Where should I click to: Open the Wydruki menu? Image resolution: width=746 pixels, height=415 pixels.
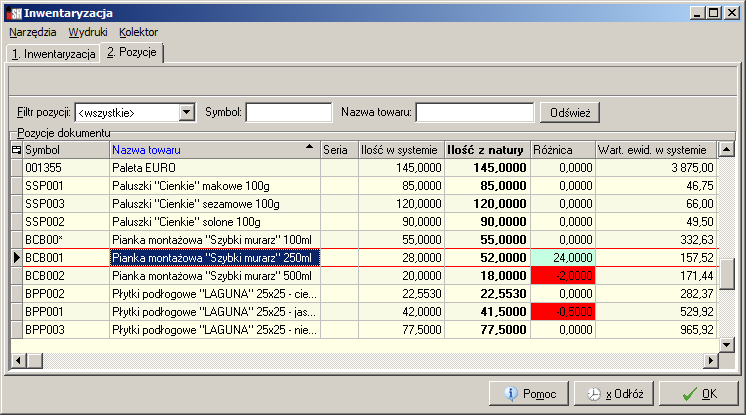click(88, 32)
